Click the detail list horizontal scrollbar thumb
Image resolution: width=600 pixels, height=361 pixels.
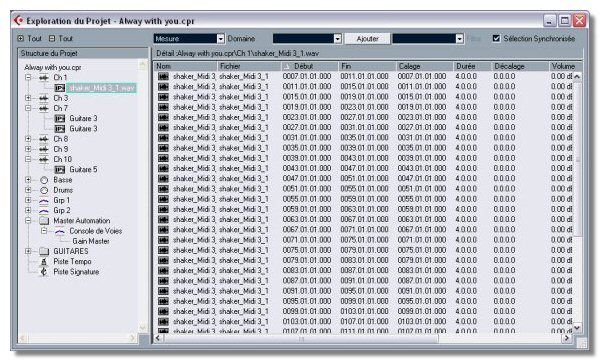click(x=301, y=338)
